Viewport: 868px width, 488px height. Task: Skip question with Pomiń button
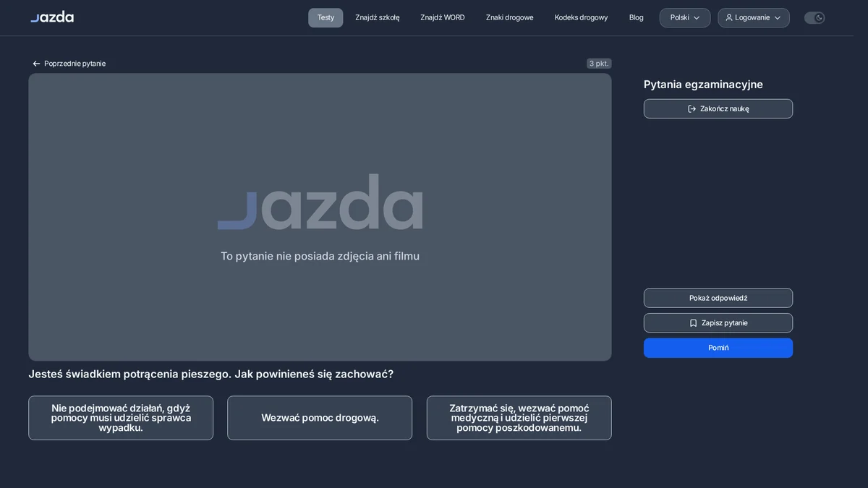click(x=718, y=348)
